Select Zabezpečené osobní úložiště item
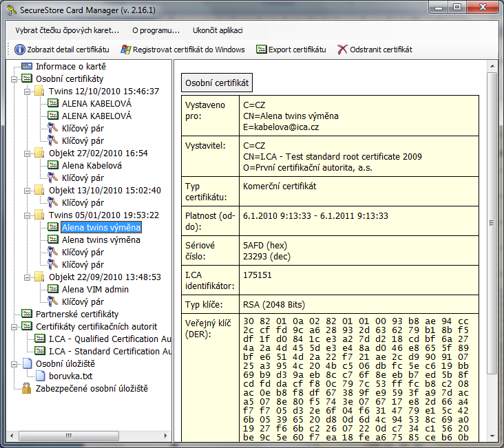Image resolution: width=504 pixels, height=448 pixels. coord(92,388)
